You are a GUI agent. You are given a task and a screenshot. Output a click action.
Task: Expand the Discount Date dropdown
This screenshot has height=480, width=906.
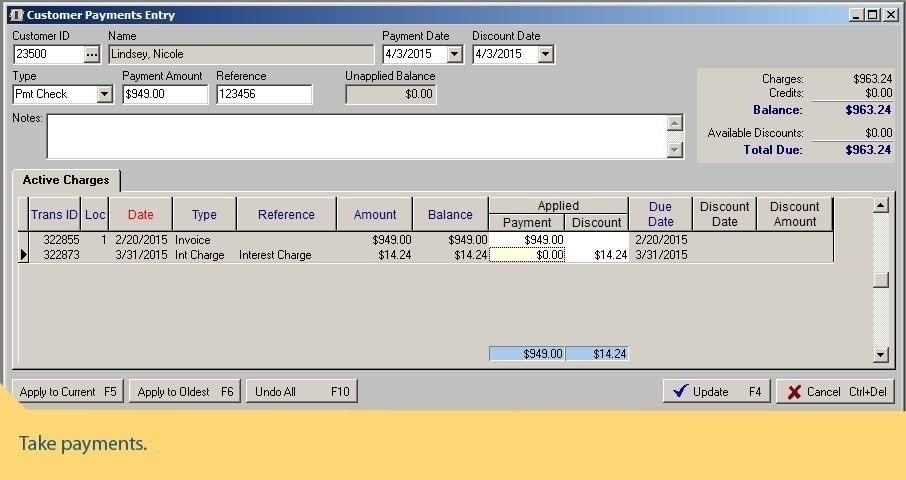pos(545,54)
